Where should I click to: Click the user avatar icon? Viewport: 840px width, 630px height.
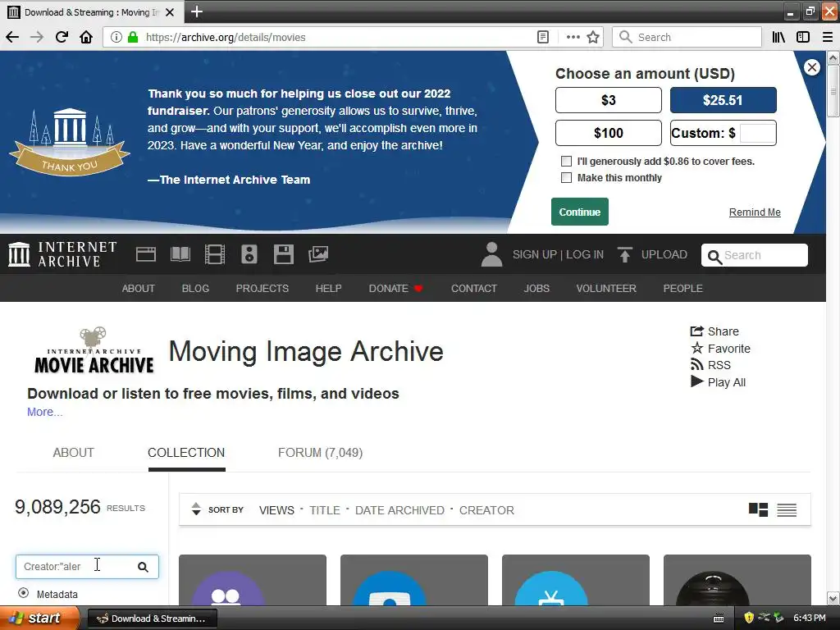pyautogui.click(x=491, y=254)
